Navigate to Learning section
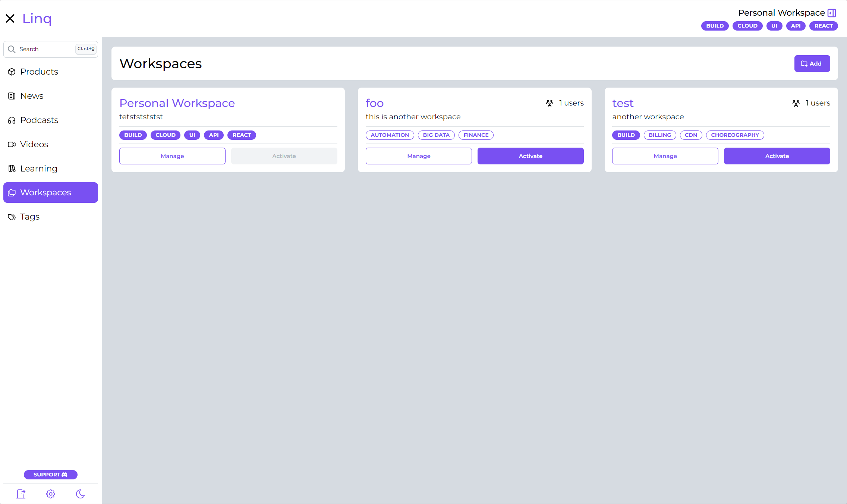The image size is (847, 504). 39,168
